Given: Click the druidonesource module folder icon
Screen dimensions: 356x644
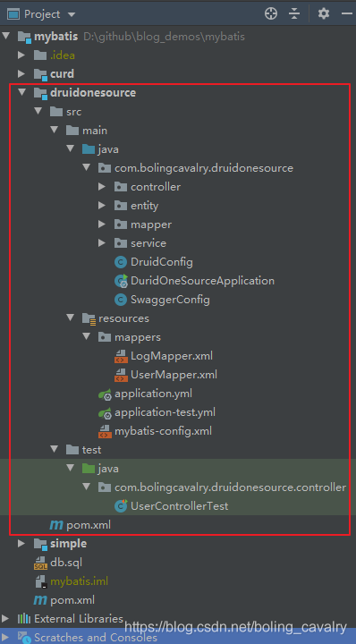Looking at the screenshot, I should tap(40, 93).
